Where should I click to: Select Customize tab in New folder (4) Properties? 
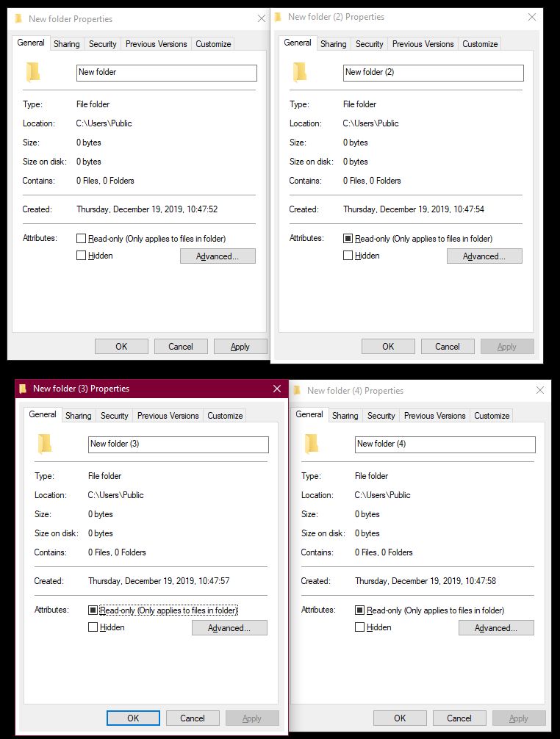click(x=491, y=416)
